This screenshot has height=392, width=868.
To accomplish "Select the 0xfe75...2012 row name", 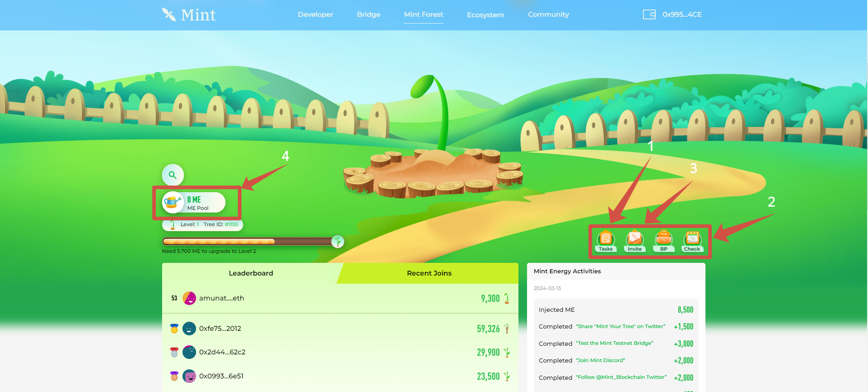I will coord(220,329).
